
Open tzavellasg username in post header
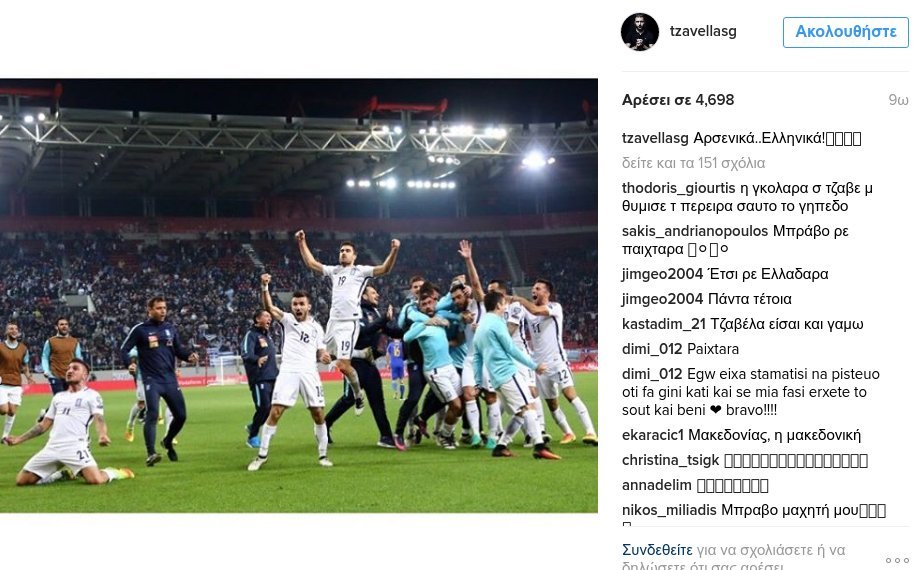703,31
